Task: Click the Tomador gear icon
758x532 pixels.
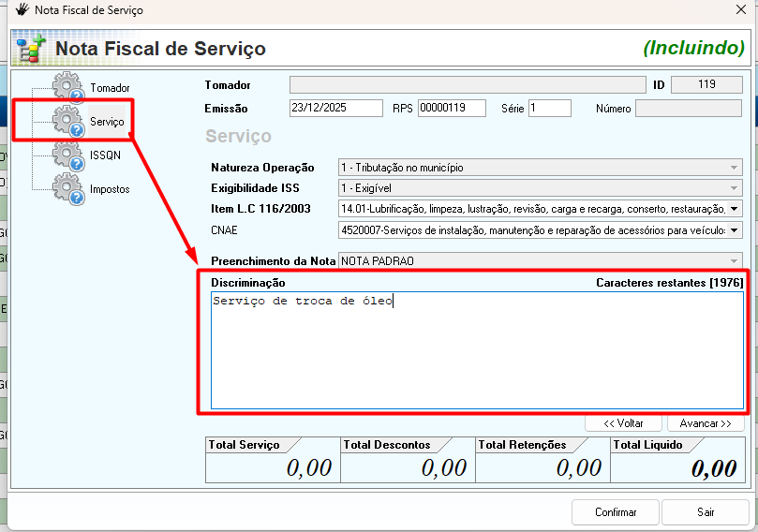Action: click(68, 86)
